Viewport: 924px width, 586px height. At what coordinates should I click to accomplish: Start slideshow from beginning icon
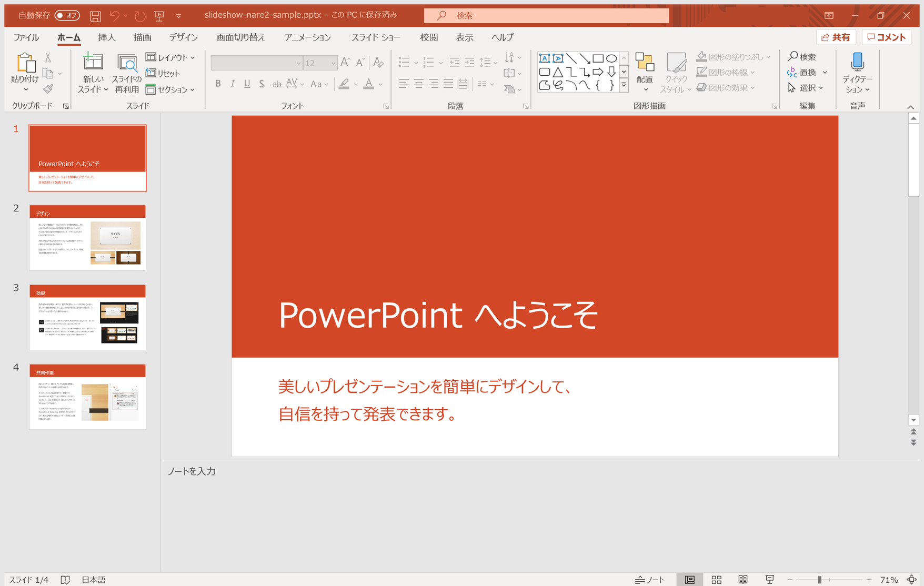click(159, 16)
